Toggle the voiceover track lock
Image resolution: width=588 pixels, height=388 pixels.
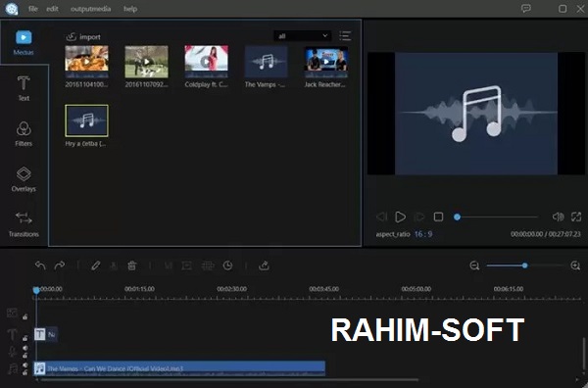[x=24, y=355]
